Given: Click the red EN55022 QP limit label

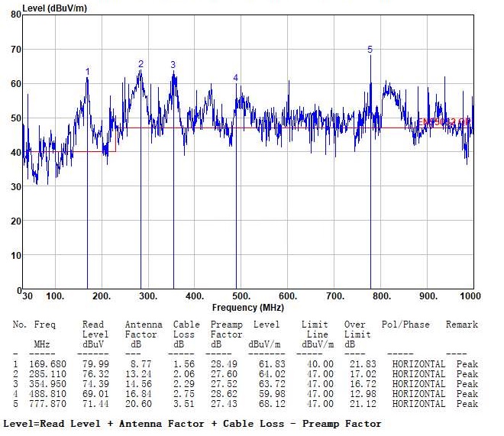Looking at the screenshot, I should tap(444, 121).
